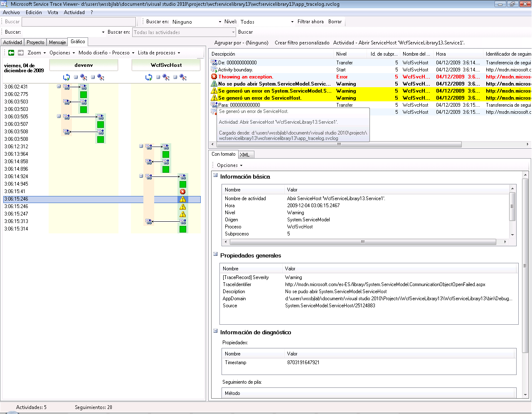
Task: Click the green trace square at 3:06:02:775
Action: 84,94
